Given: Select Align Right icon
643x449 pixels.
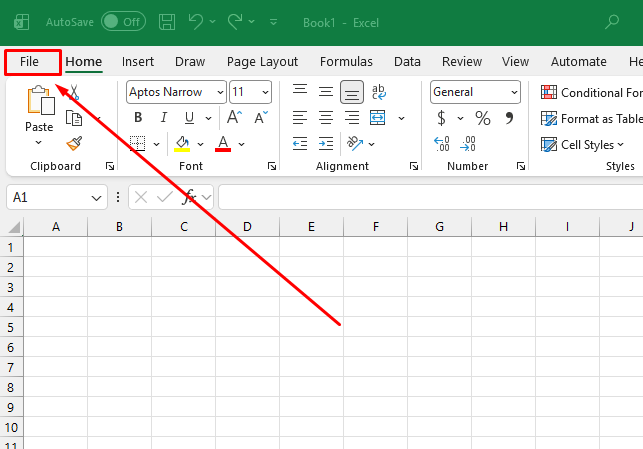Looking at the screenshot, I should (351, 118).
